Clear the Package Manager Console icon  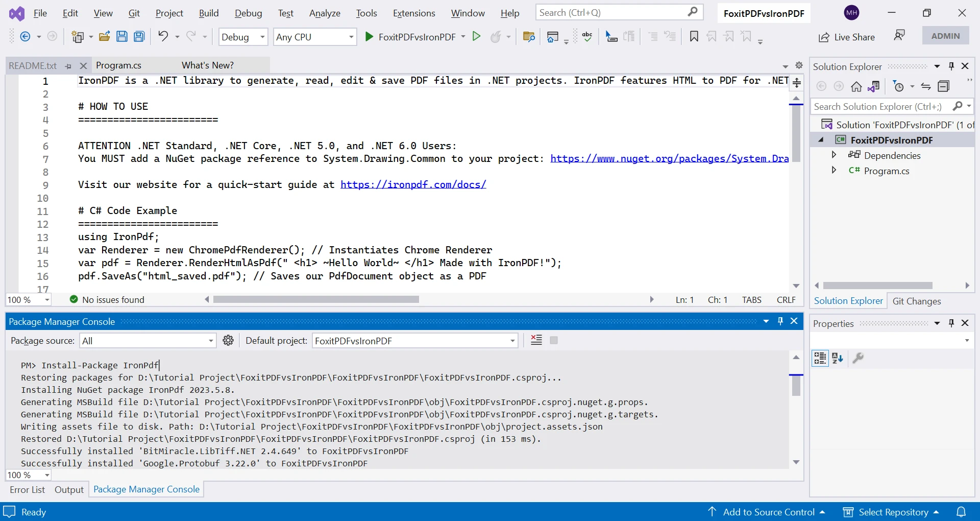(x=536, y=340)
